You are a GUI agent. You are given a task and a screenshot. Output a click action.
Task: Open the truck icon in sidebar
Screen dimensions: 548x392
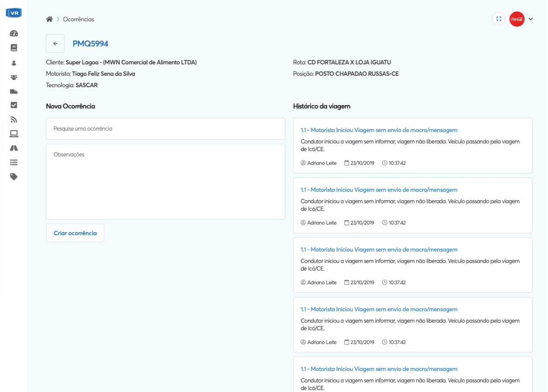tap(14, 91)
